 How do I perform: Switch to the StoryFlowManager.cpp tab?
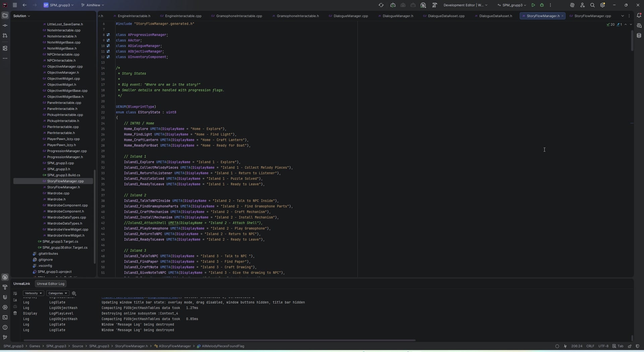coord(590,16)
